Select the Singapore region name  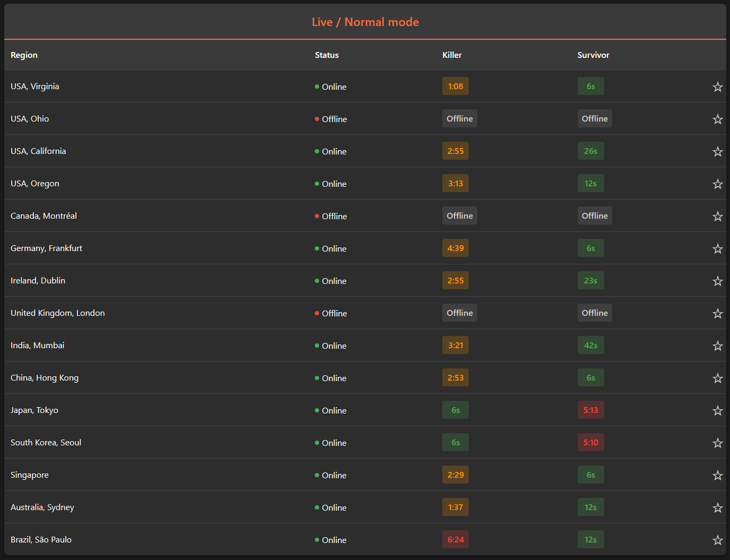click(x=30, y=475)
